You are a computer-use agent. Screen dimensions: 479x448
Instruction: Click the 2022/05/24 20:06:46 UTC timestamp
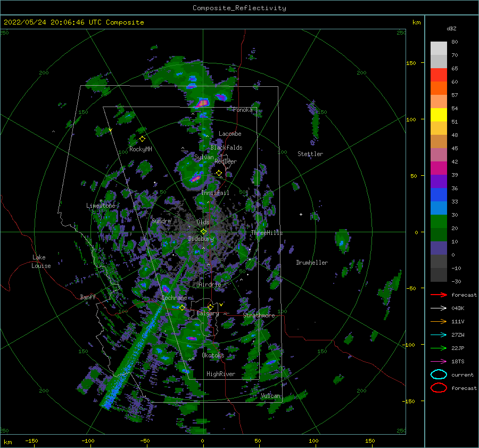(73, 22)
